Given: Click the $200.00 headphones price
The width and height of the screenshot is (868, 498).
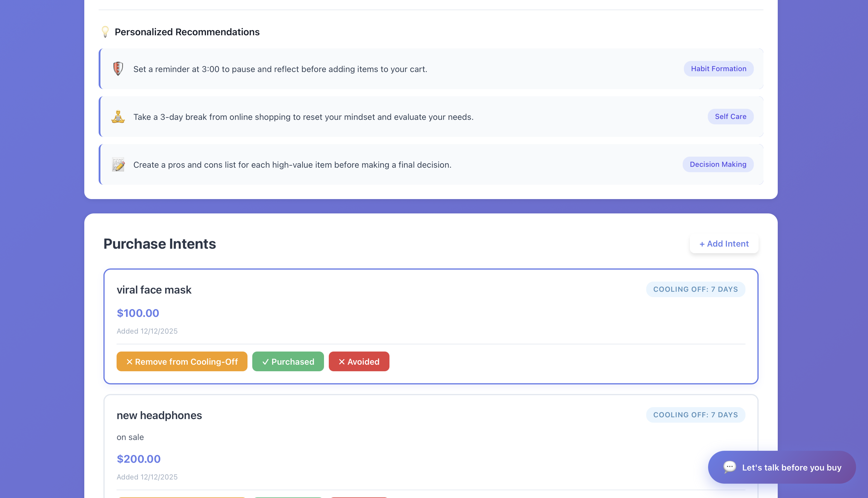Looking at the screenshot, I should pyautogui.click(x=138, y=459).
